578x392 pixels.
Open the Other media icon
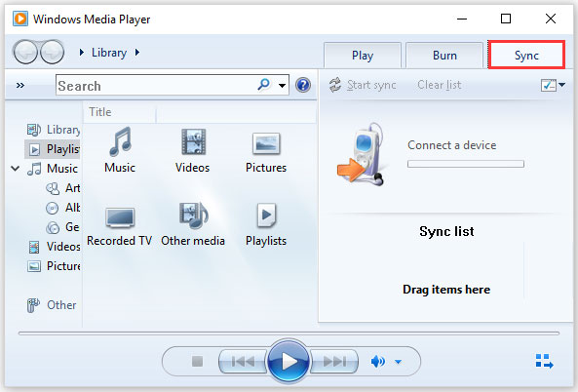[193, 224]
